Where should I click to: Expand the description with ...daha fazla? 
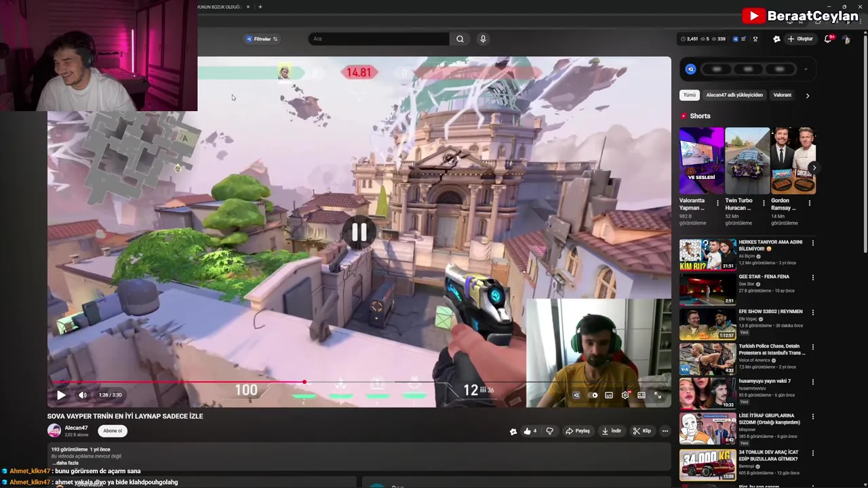67,463
